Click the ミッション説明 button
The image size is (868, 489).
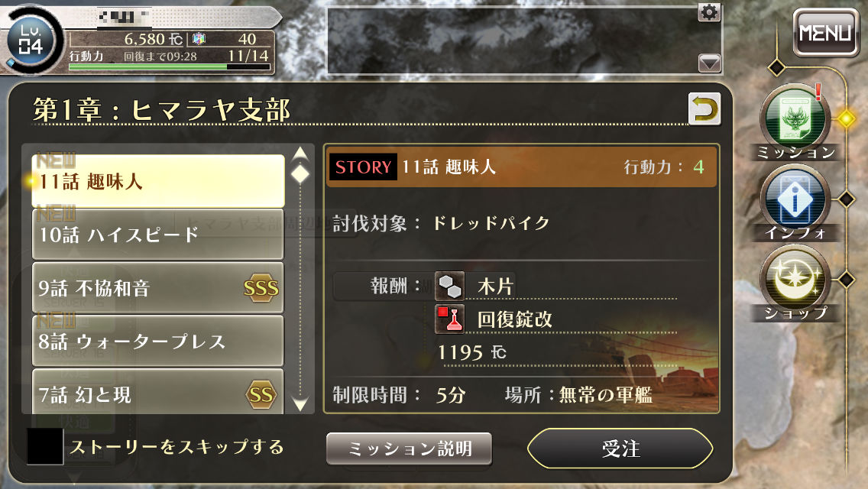(409, 449)
